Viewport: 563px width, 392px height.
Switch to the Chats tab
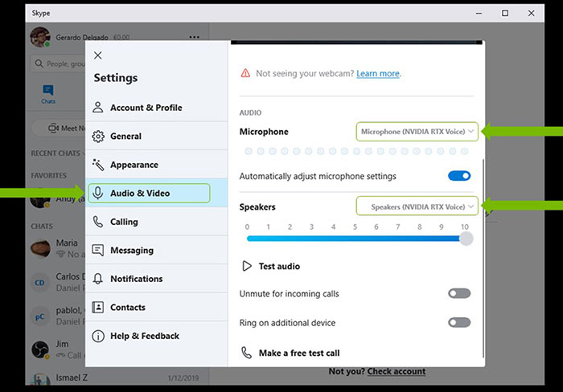pyautogui.click(x=48, y=94)
